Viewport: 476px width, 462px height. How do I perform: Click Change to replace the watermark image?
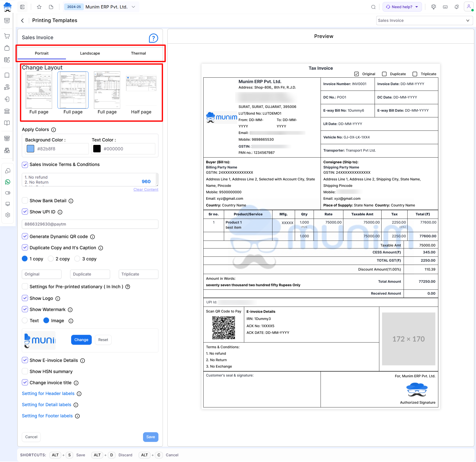tap(81, 340)
